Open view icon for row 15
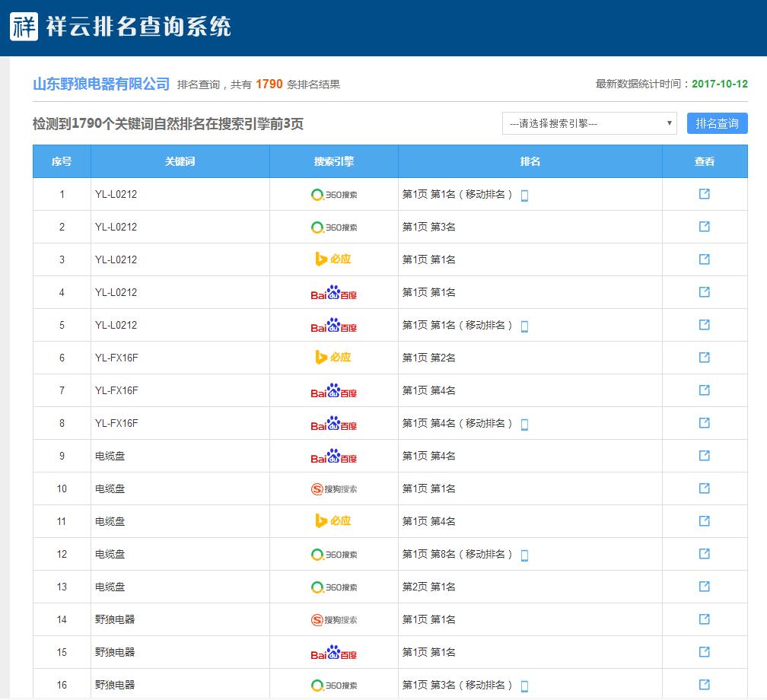Screen dimensions: 767x700 [x=705, y=652]
